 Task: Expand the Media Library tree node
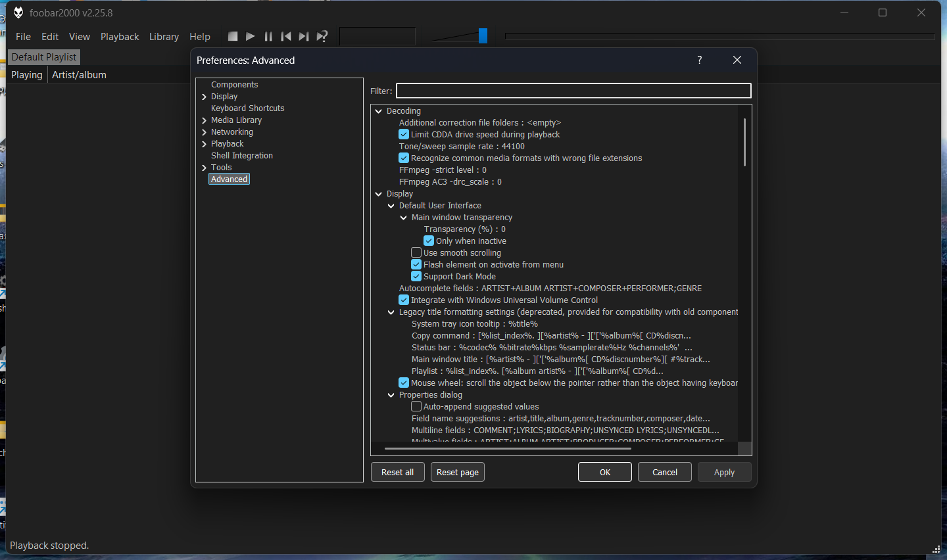205,120
